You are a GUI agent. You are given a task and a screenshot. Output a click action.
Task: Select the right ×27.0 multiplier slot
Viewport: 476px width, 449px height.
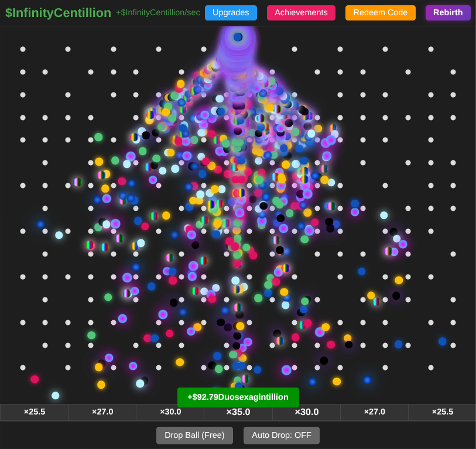click(x=374, y=412)
